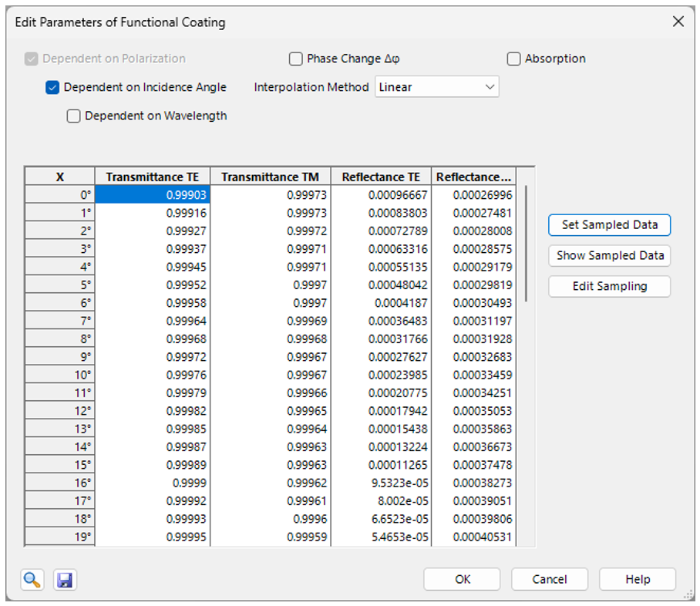Viewport: 700px width, 606px height.
Task: Select the Transmittance TE column header
Action: click(x=152, y=177)
